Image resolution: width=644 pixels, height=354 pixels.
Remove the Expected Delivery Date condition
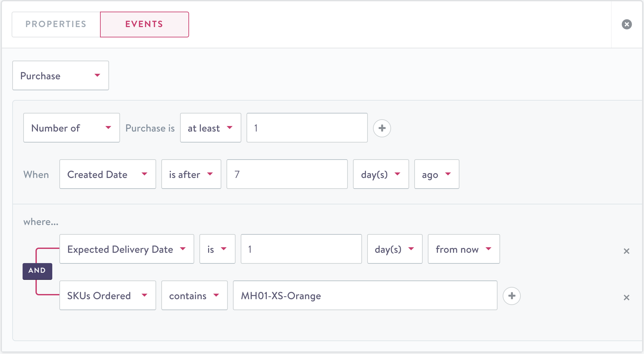[x=626, y=251]
